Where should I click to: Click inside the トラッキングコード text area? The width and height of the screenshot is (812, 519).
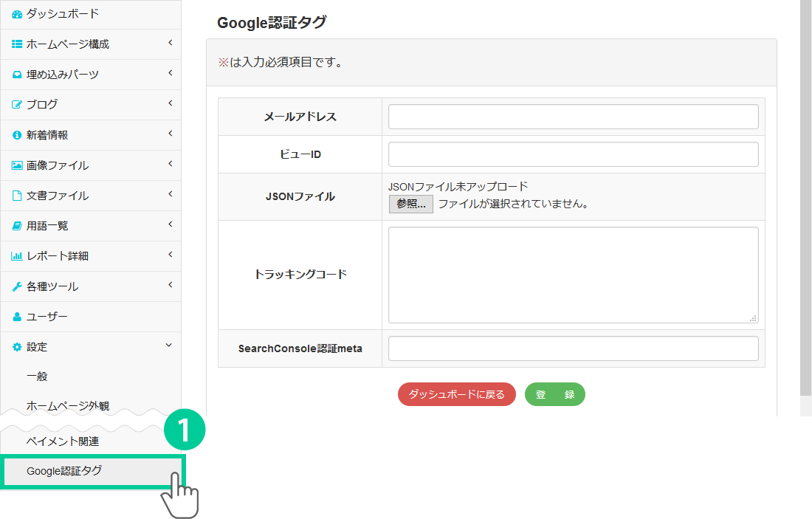point(573,275)
